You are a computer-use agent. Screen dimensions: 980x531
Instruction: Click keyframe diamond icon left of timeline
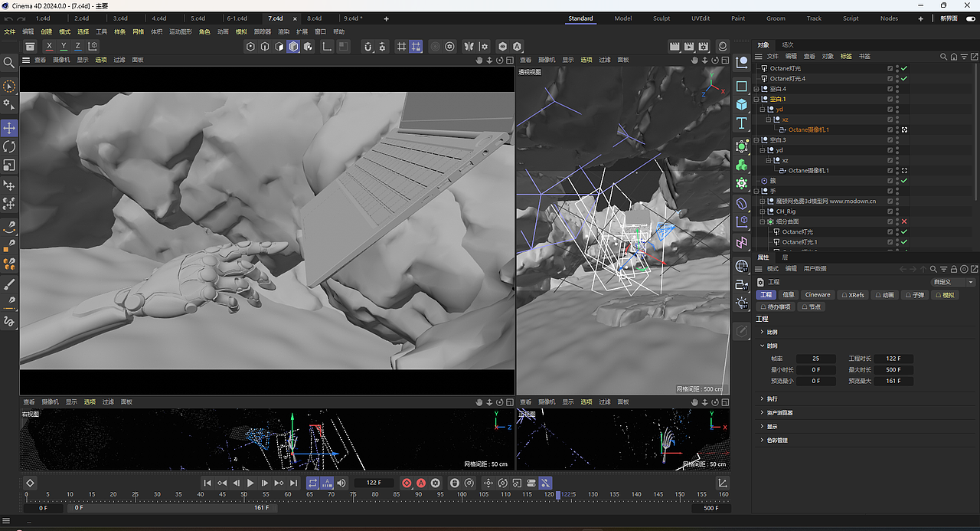[30, 483]
